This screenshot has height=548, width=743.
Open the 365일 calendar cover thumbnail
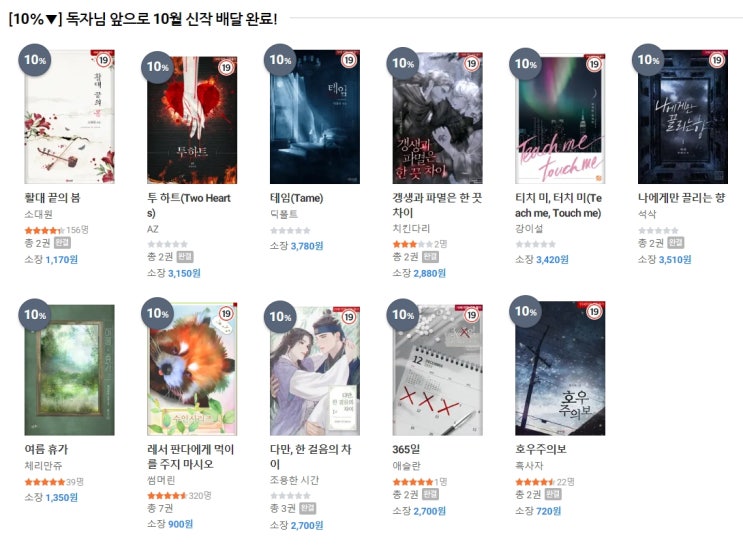[x=437, y=370]
